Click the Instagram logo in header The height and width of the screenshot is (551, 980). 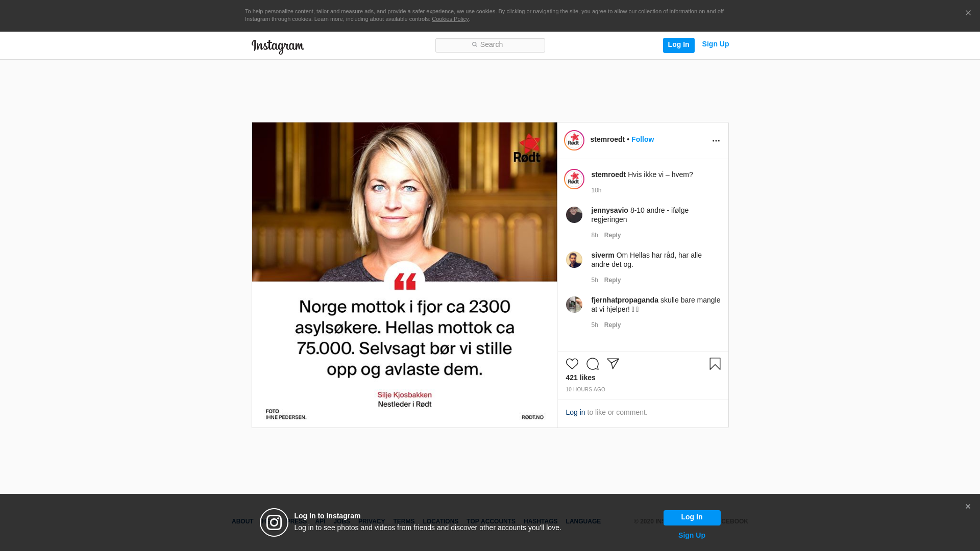(x=278, y=46)
